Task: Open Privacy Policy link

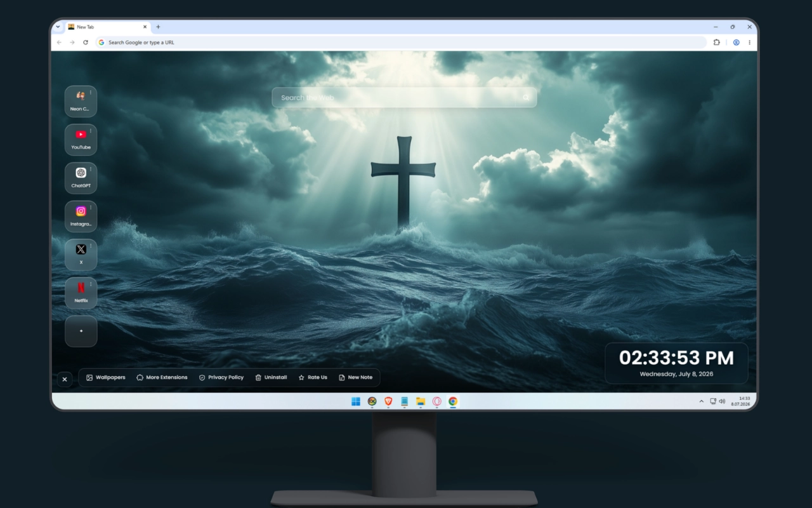Action: click(221, 377)
